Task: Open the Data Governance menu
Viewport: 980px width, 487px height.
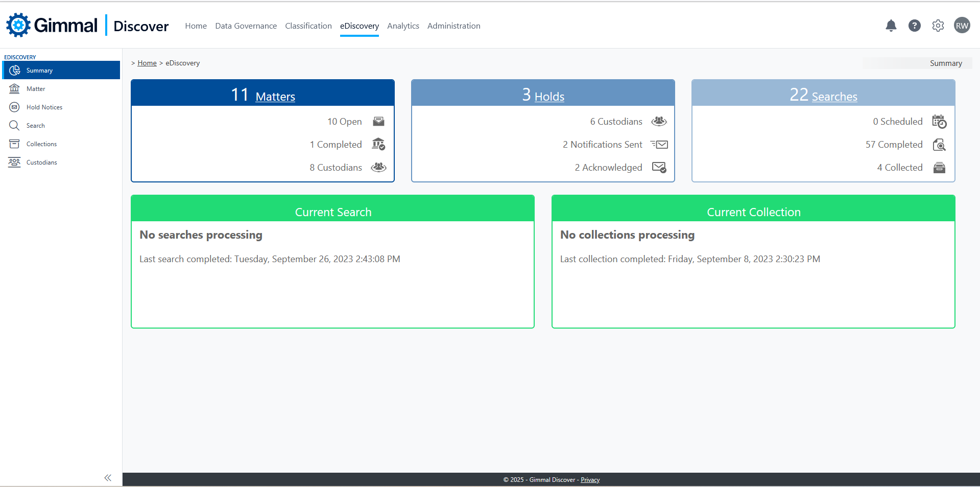Action: click(x=246, y=26)
